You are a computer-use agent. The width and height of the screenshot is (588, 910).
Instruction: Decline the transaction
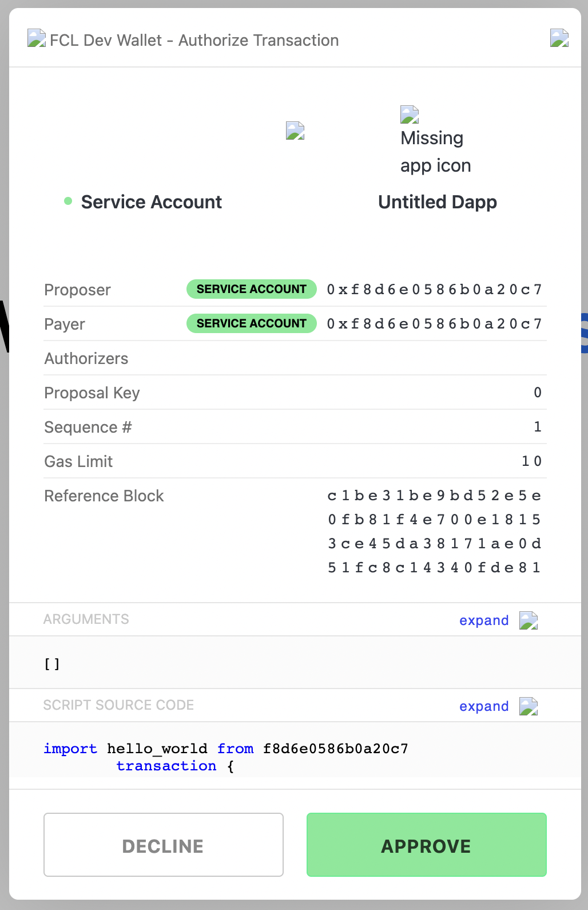tap(162, 845)
